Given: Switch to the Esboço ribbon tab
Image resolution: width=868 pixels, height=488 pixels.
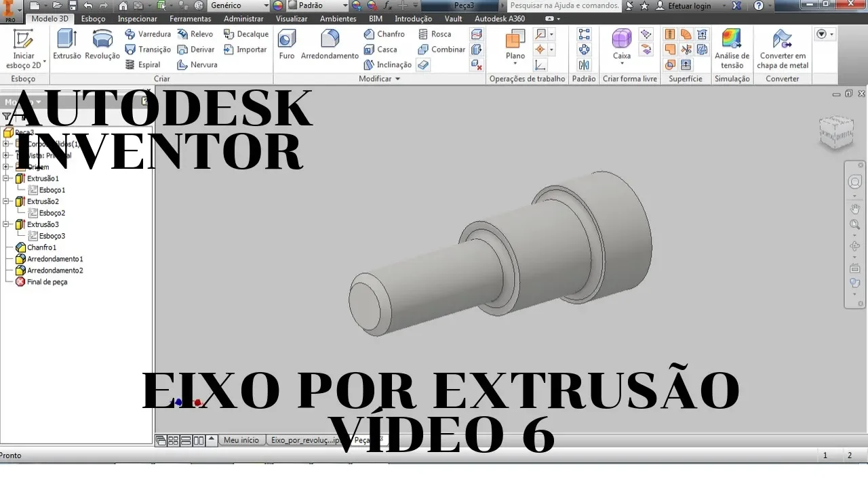Looking at the screenshot, I should pos(93,19).
